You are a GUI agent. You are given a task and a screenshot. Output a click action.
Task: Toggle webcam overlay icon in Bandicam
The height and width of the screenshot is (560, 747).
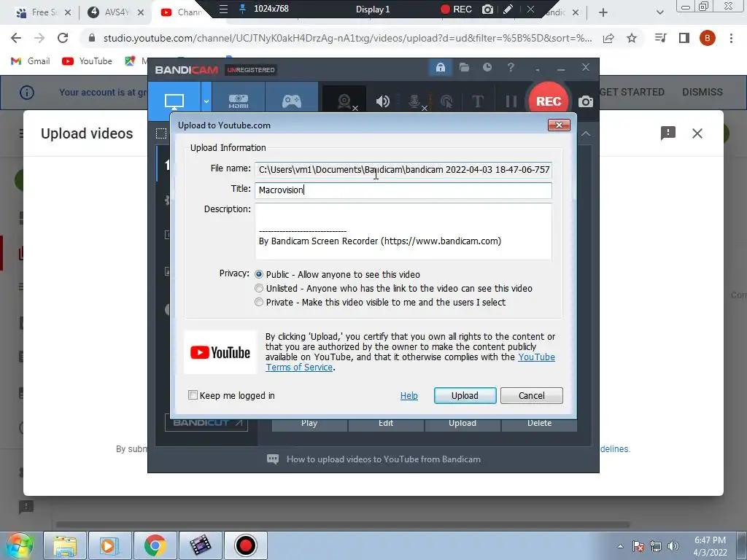pyautogui.click(x=344, y=101)
